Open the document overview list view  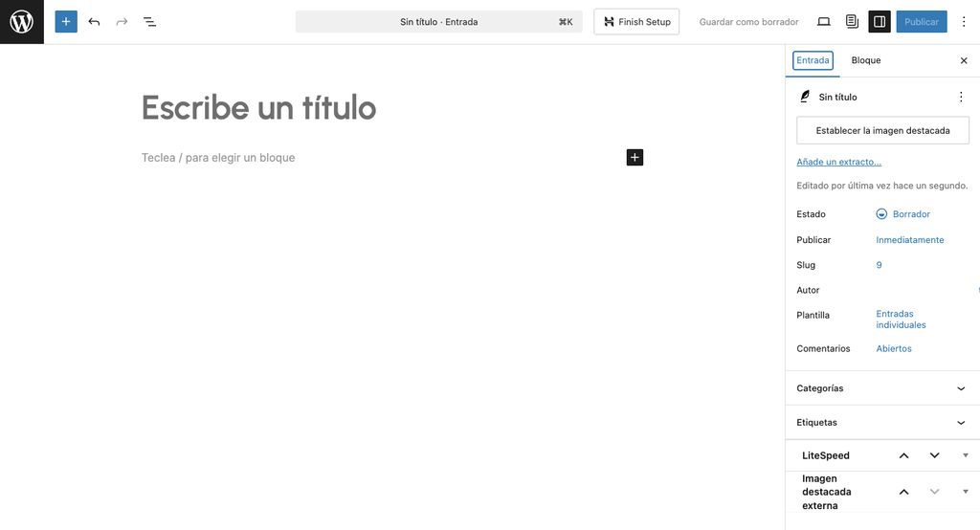tap(149, 22)
